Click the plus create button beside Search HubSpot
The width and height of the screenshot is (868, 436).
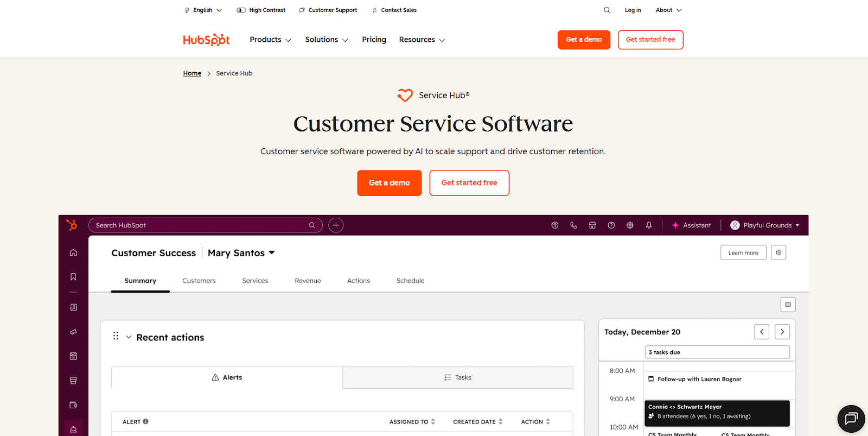pyautogui.click(x=336, y=225)
